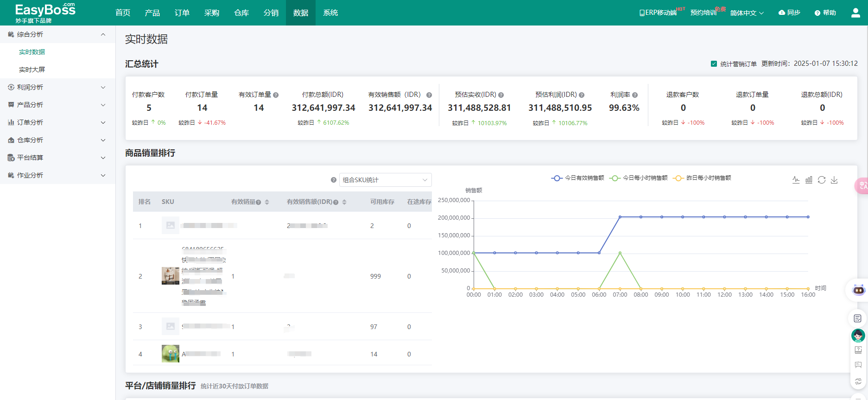
Task: Open help tooltip beside 利润率
Action: click(635, 95)
